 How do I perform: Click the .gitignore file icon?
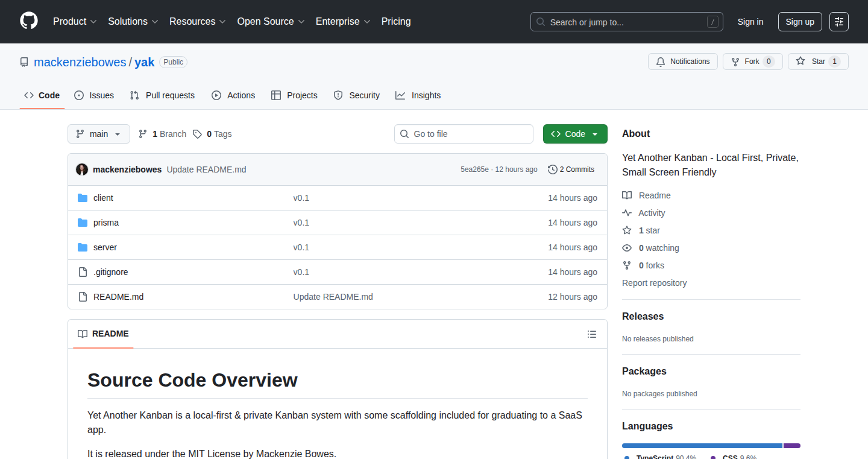pos(83,272)
